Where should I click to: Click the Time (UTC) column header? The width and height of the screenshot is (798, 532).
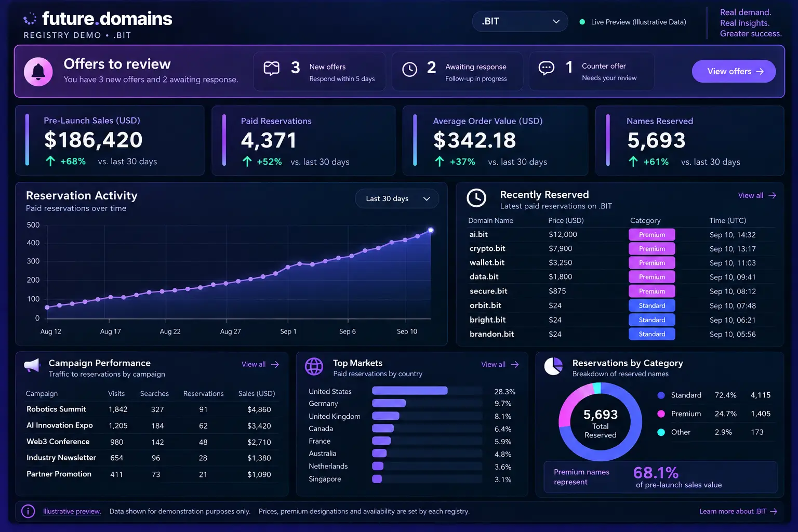(728, 220)
